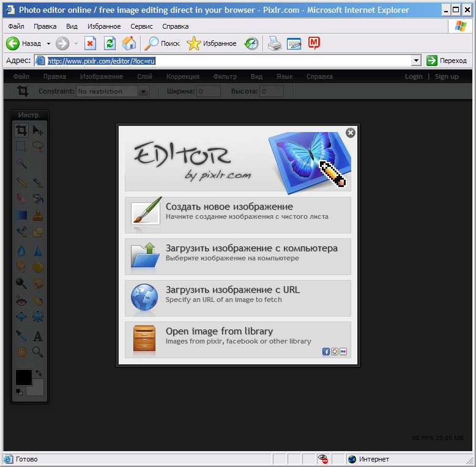This screenshot has height=467, width=476.
Task: Click the browser Refresh button
Action: point(110,43)
